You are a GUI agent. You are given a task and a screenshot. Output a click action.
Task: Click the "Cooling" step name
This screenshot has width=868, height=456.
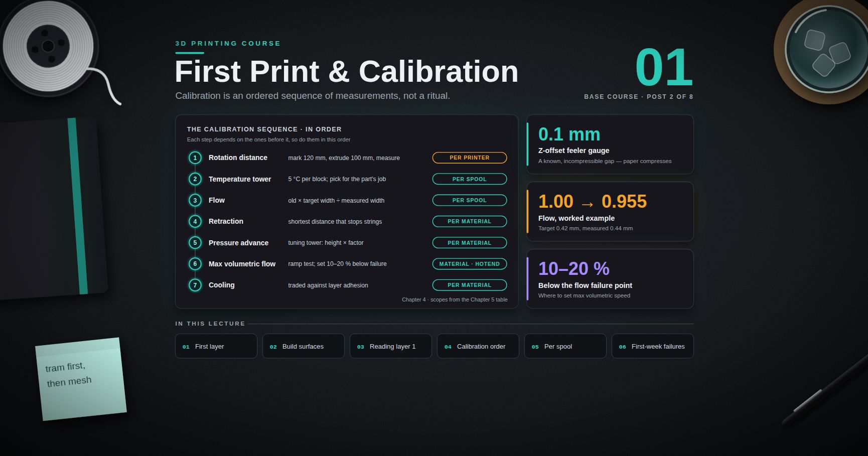222,285
